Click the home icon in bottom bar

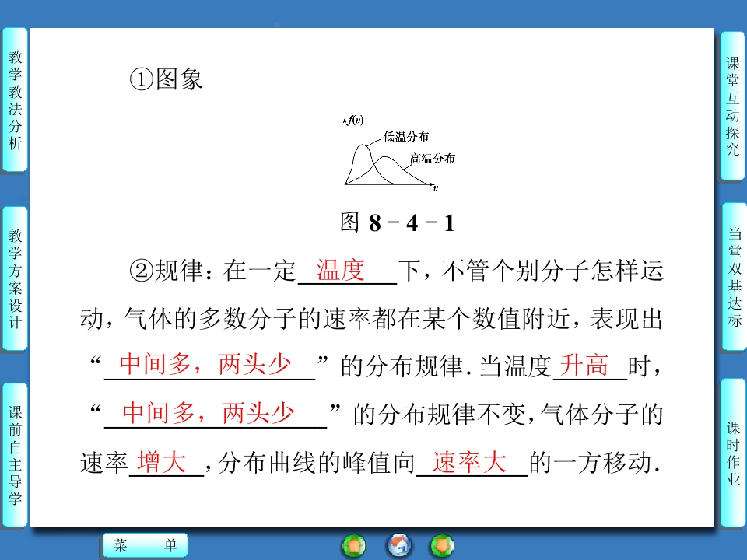click(399, 546)
